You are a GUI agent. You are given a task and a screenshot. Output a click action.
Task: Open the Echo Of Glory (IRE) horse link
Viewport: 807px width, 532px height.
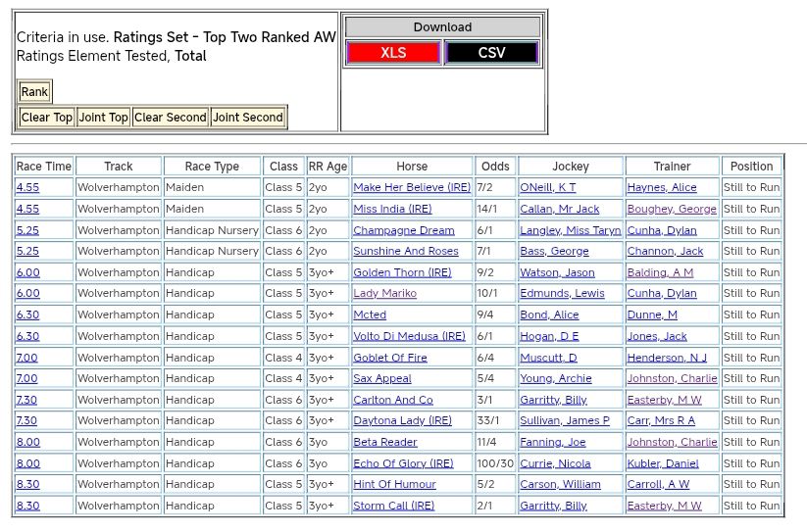click(403, 463)
